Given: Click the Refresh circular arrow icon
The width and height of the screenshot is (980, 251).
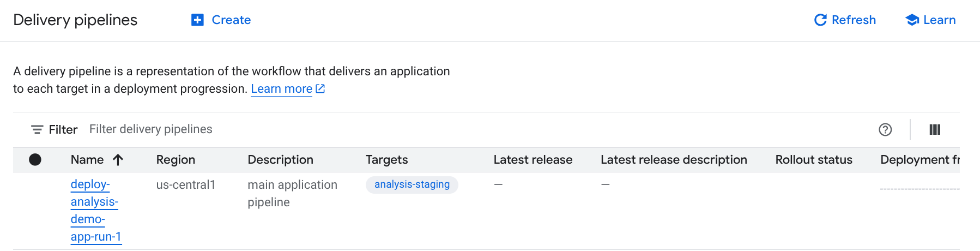Looking at the screenshot, I should [x=820, y=20].
